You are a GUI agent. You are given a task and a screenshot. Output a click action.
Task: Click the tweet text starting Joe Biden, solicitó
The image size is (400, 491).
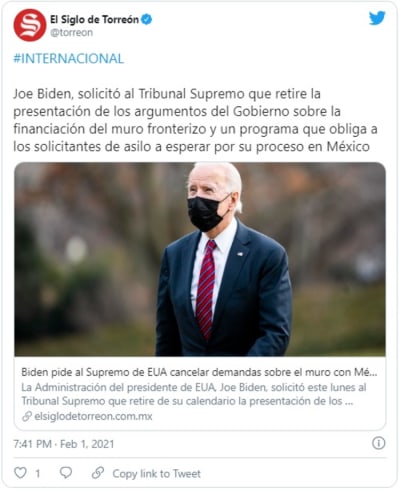(x=195, y=120)
